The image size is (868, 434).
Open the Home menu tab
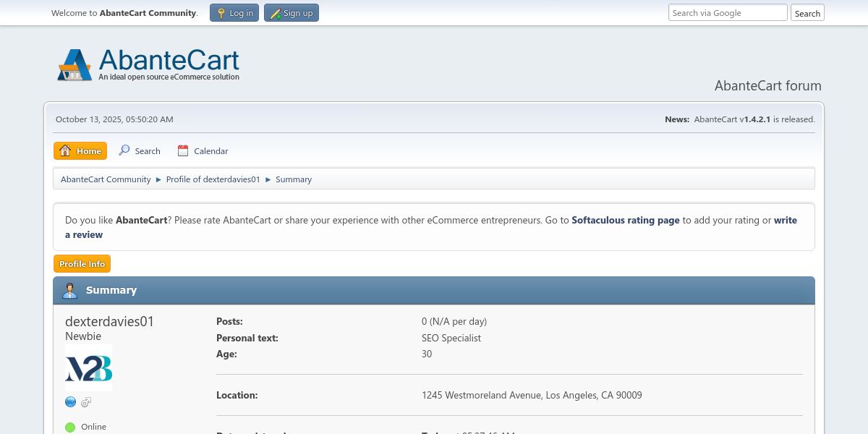point(80,151)
